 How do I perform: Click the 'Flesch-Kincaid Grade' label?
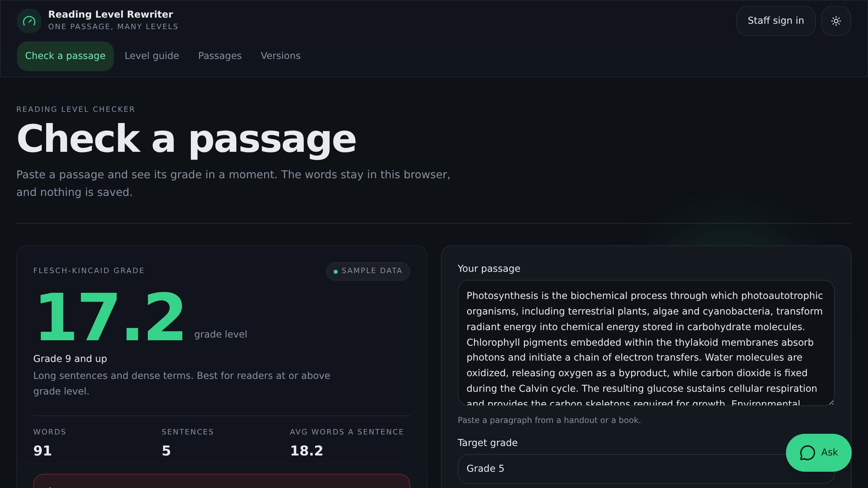click(x=89, y=271)
